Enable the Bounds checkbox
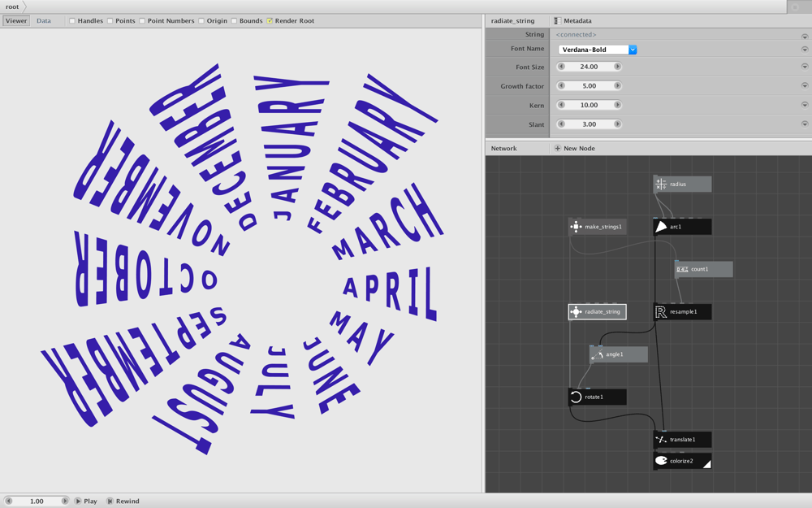Image resolution: width=812 pixels, height=508 pixels. pos(234,21)
